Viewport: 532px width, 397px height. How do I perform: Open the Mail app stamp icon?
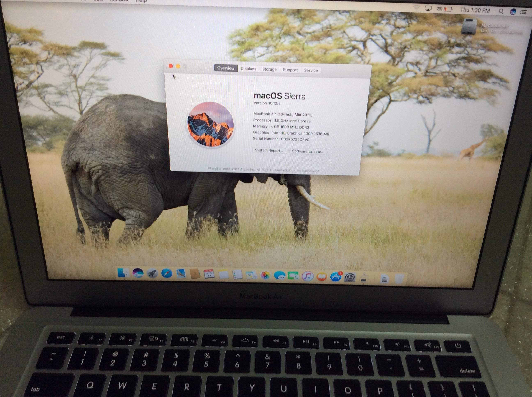[181, 274]
